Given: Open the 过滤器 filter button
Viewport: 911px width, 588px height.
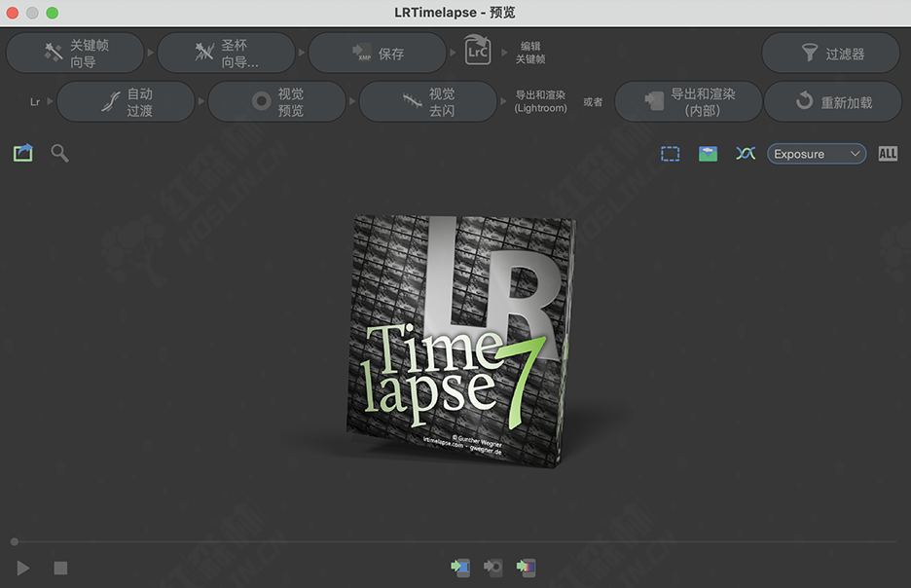Looking at the screenshot, I should pos(831,53).
